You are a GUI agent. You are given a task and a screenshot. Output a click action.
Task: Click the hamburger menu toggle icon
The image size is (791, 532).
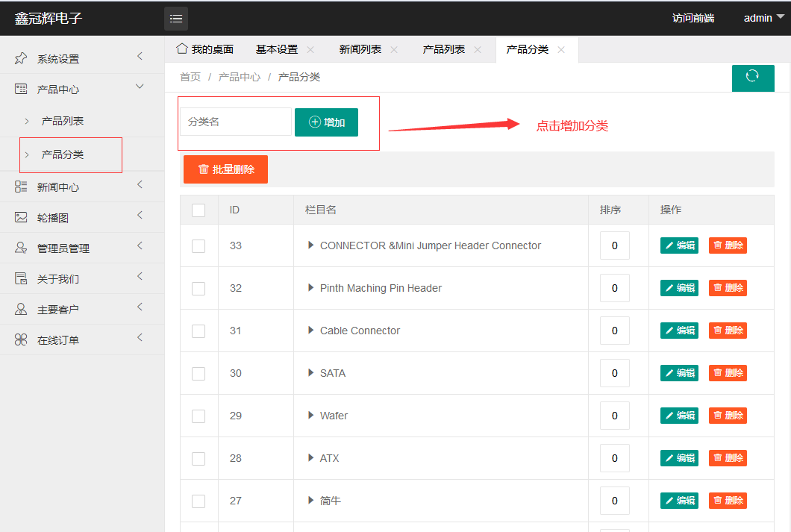pos(176,19)
